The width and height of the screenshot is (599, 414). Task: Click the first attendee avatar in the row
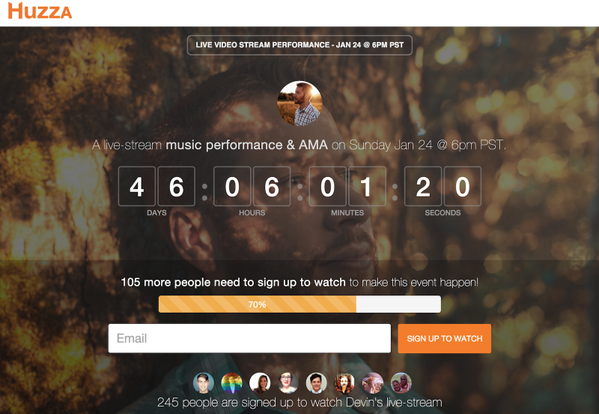click(x=203, y=383)
